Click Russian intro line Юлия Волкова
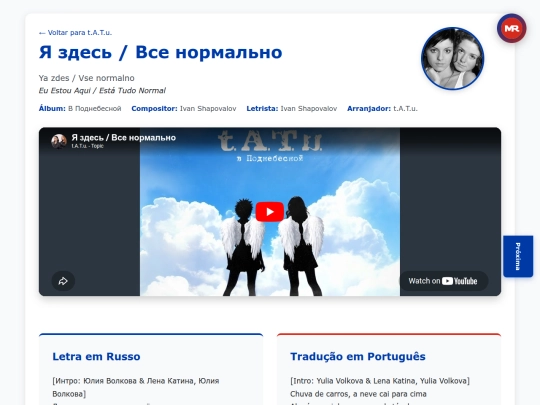The image size is (540, 405). 136,387
